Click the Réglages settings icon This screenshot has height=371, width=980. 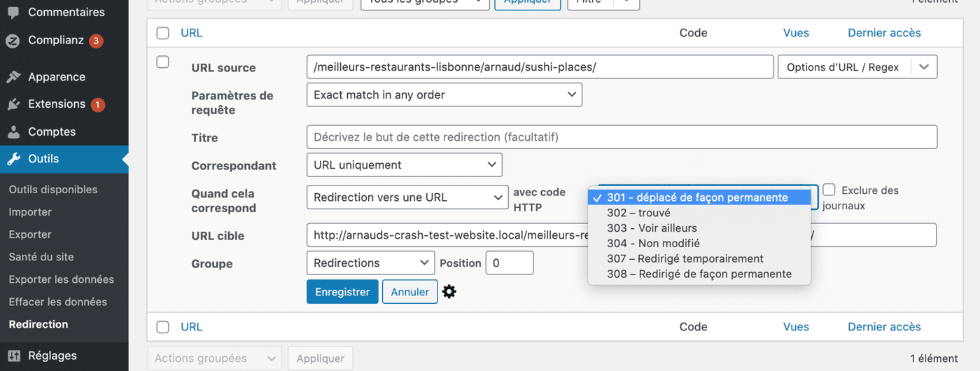click(13, 356)
